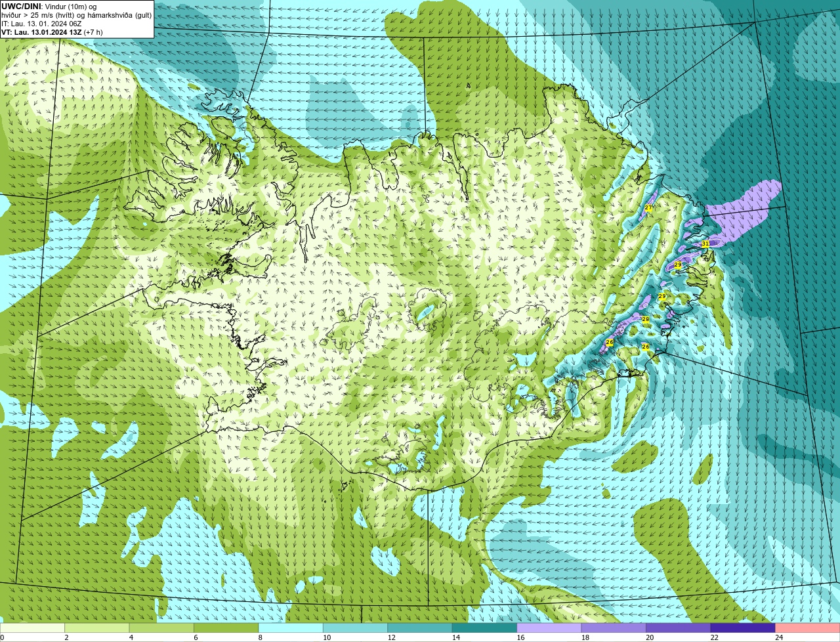The image size is (840, 642).
Task: Click the light lavender 16–18 m/s legend swatch
Action: click(x=549, y=628)
